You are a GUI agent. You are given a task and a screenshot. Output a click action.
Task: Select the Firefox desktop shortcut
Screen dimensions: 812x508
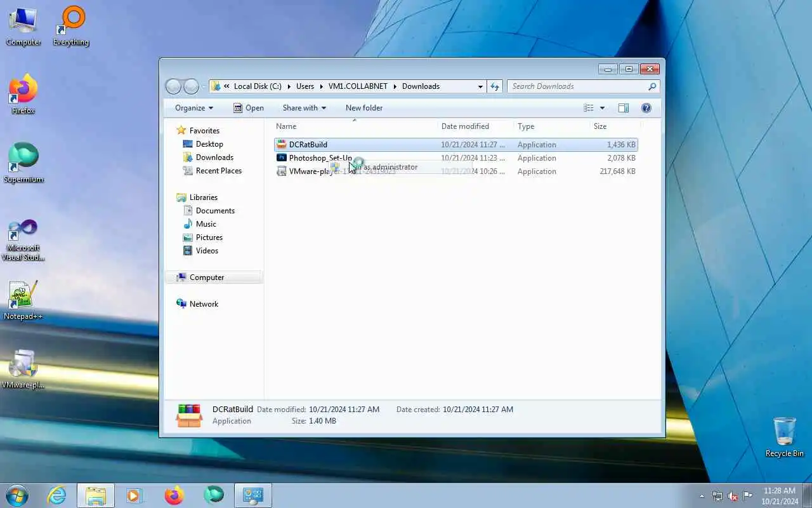coord(23,95)
